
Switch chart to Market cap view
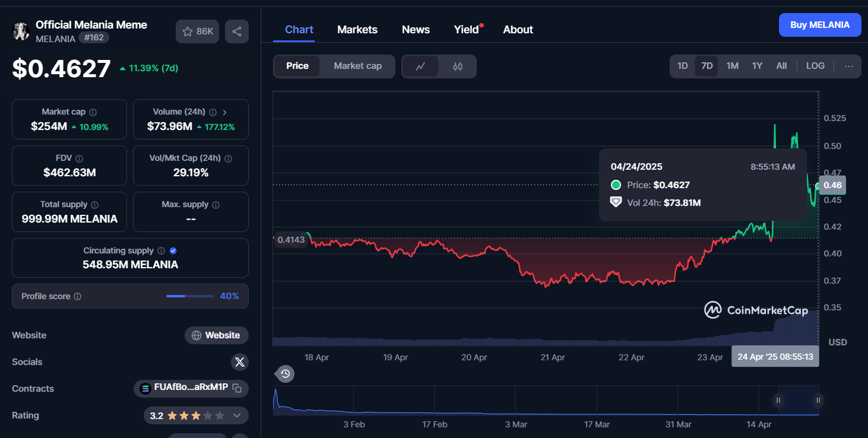[x=357, y=66]
